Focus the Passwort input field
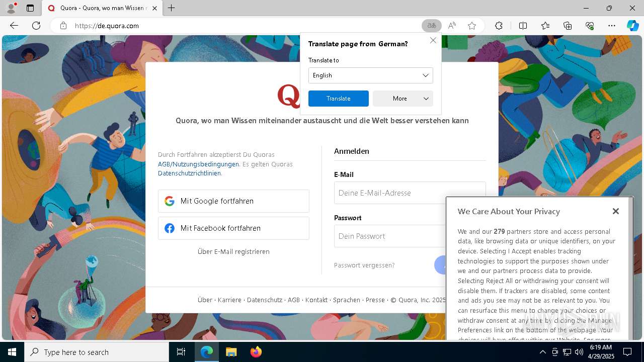This screenshot has width=644, height=362. (x=390, y=236)
